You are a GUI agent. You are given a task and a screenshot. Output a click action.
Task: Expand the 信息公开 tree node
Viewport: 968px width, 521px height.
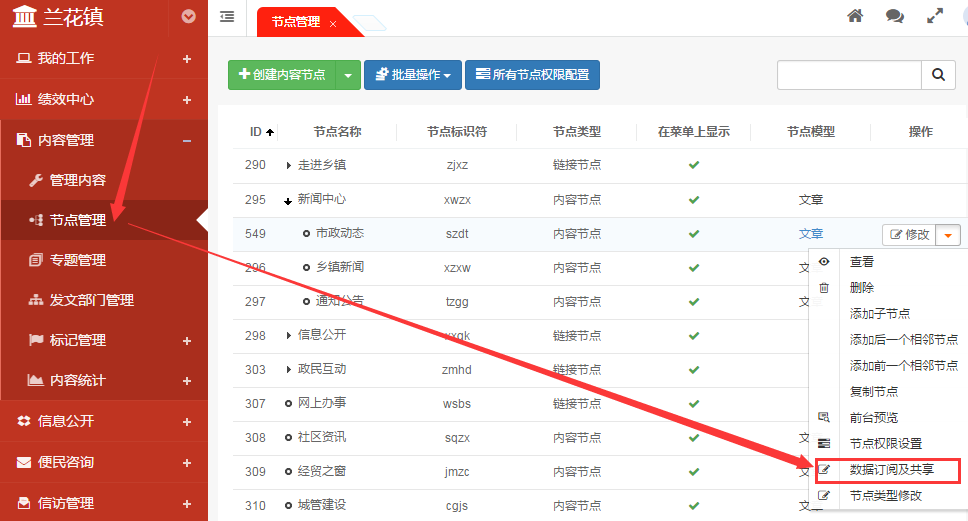click(x=288, y=335)
